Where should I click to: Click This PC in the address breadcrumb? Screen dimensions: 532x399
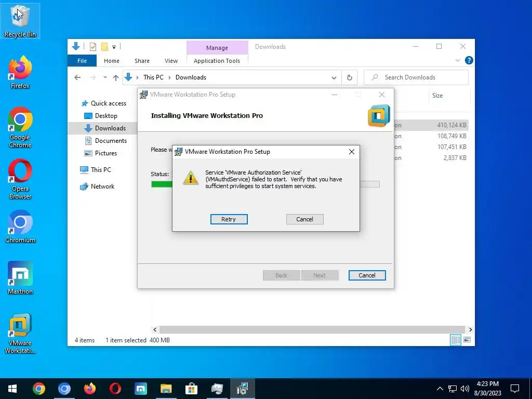pos(153,77)
